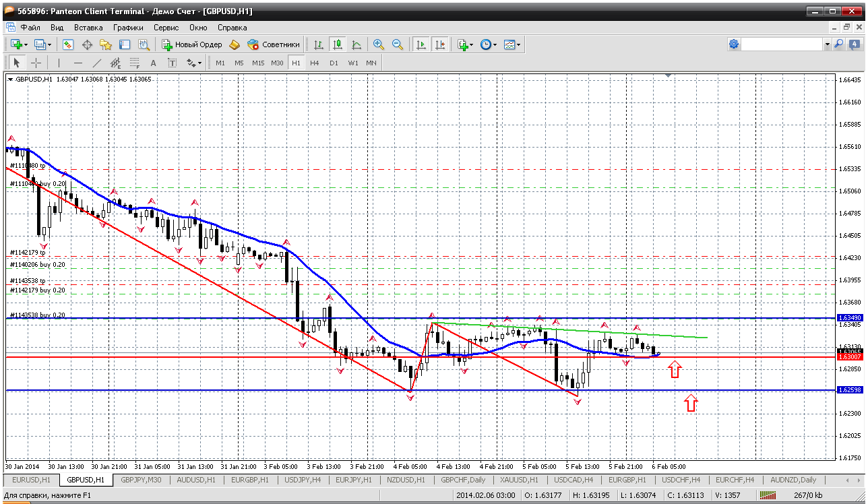Click the chart shift triangle marker

tap(669, 76)
